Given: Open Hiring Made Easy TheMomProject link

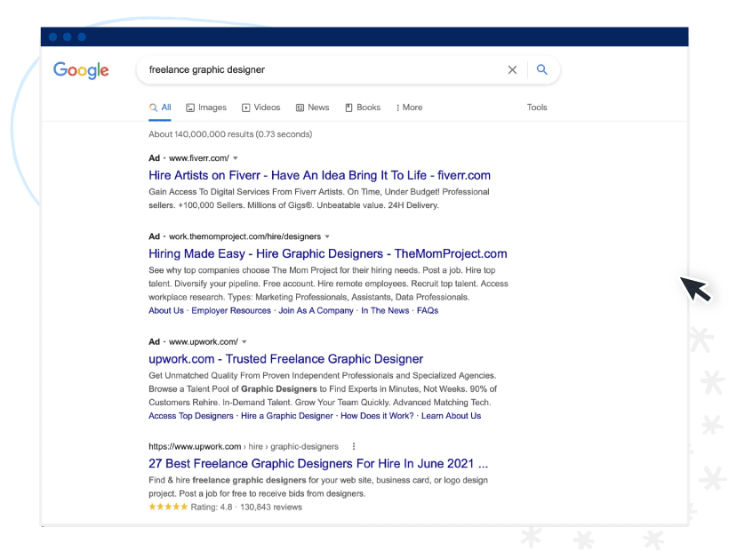Looking at the screenshot, I should pos(328,253).
